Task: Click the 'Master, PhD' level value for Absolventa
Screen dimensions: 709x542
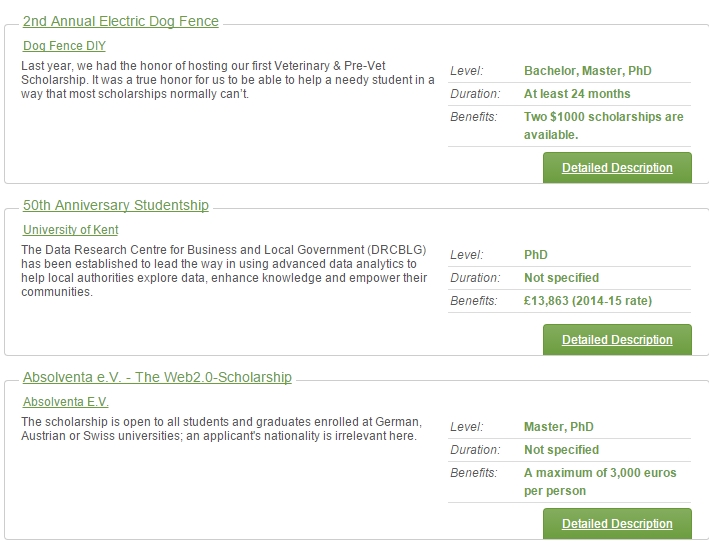Action: [558, 427]
